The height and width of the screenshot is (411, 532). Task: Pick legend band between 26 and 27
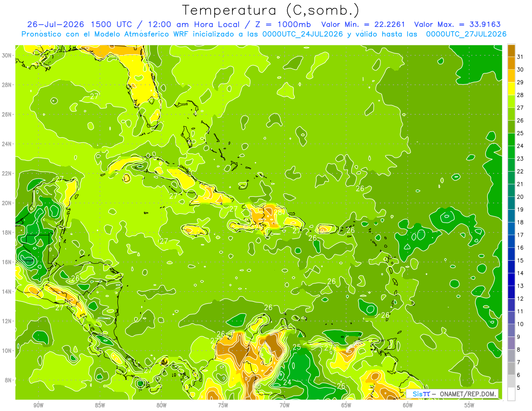[x=511, y=114]
